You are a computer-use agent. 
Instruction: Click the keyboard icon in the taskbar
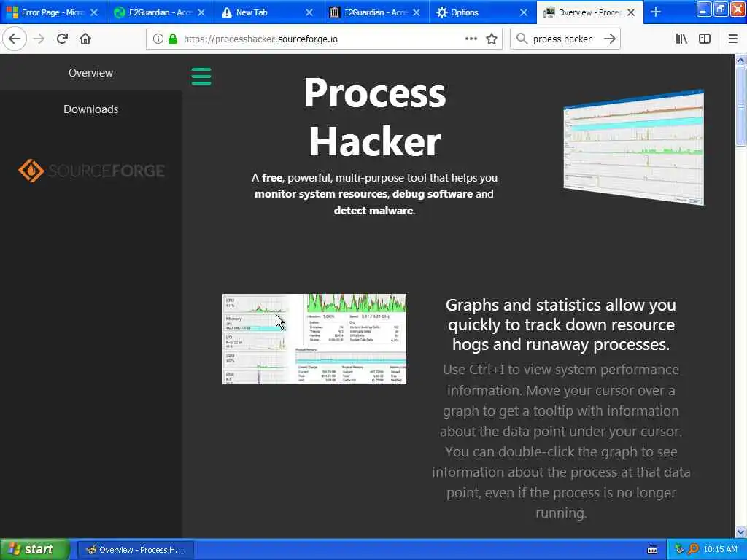point(652,550)
